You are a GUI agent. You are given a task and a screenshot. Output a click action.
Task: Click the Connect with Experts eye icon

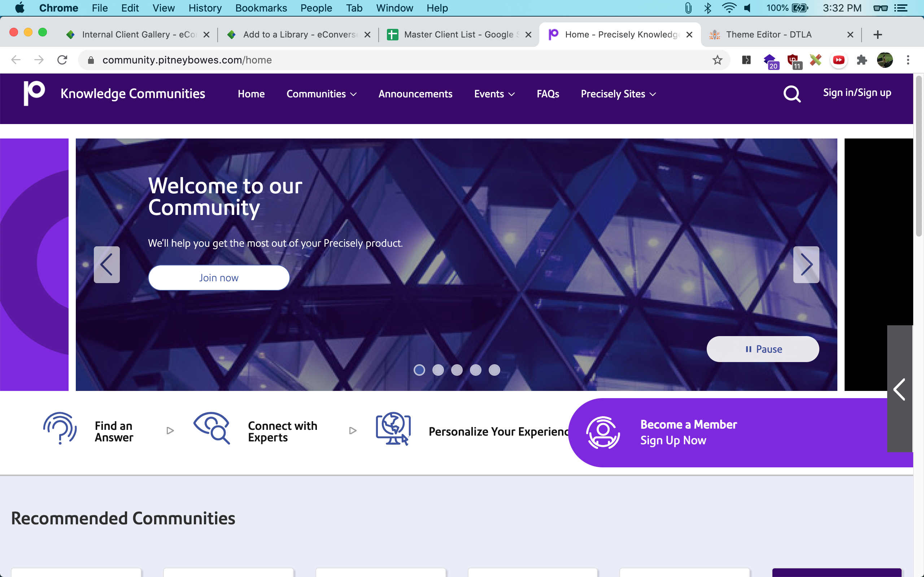click(x=212, y=428)
